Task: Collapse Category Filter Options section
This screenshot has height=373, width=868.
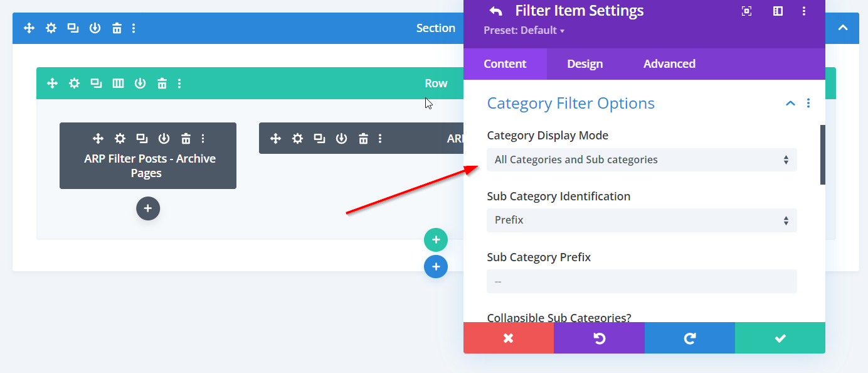Action: [790, 104]
